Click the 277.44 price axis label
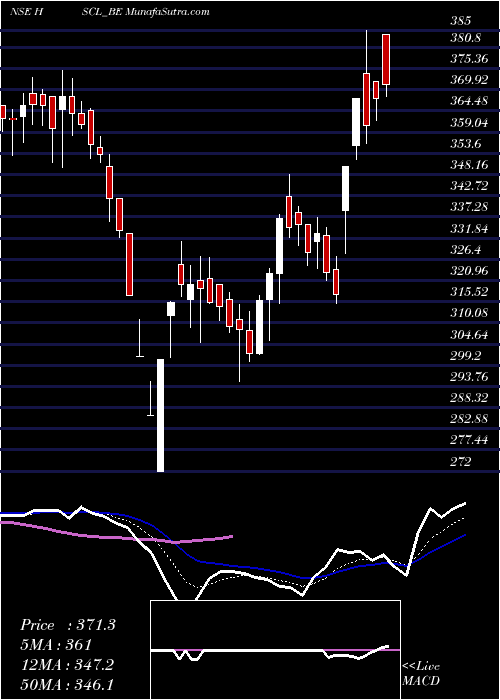This screenshot has height=700, width=500. pos(469,441)
